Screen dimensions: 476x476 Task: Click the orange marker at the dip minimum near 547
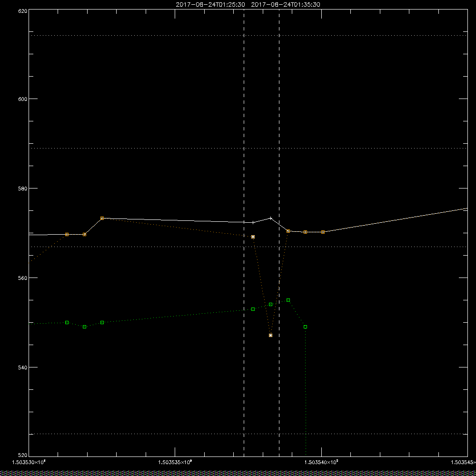coord(270,336)
